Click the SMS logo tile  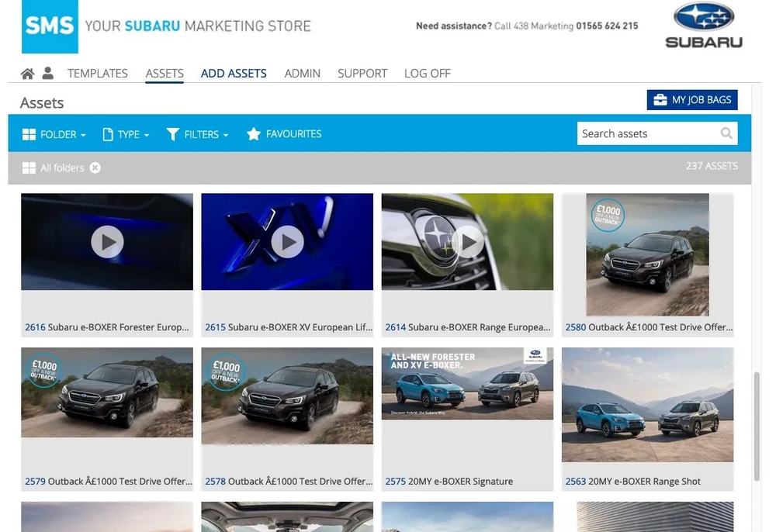[50, 26]
